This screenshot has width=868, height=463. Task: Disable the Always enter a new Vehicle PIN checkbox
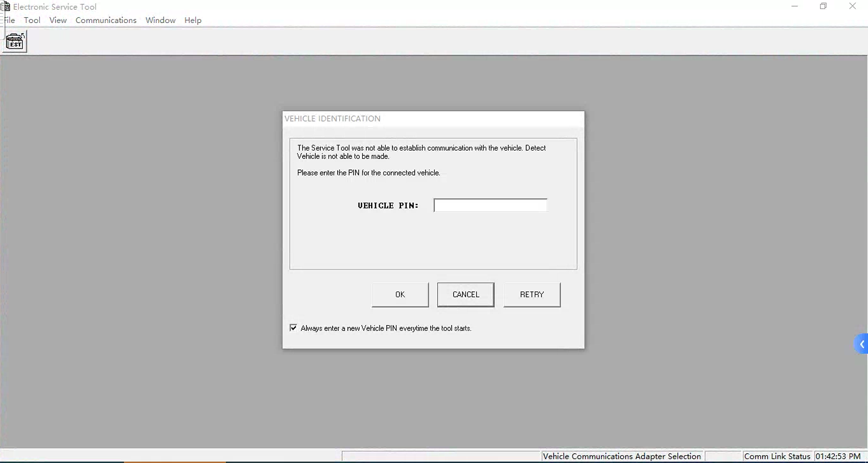click(293, 327)
